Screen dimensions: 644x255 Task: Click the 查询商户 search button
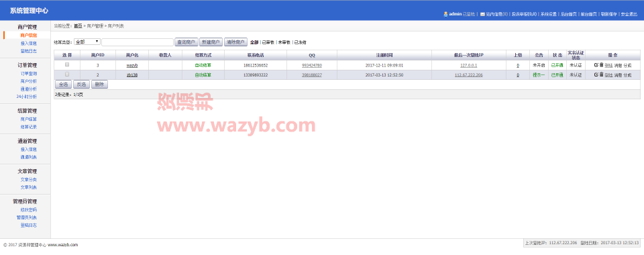[x=186, y=42]
